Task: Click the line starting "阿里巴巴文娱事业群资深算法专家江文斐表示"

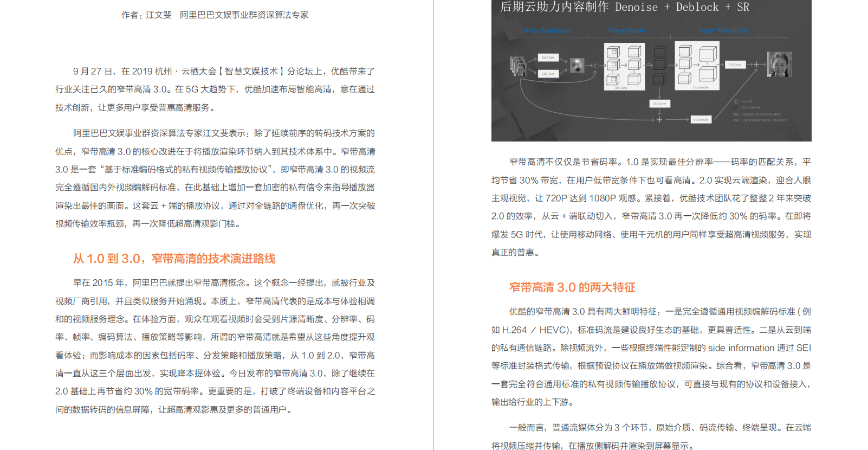Action: tap(224, 133)
